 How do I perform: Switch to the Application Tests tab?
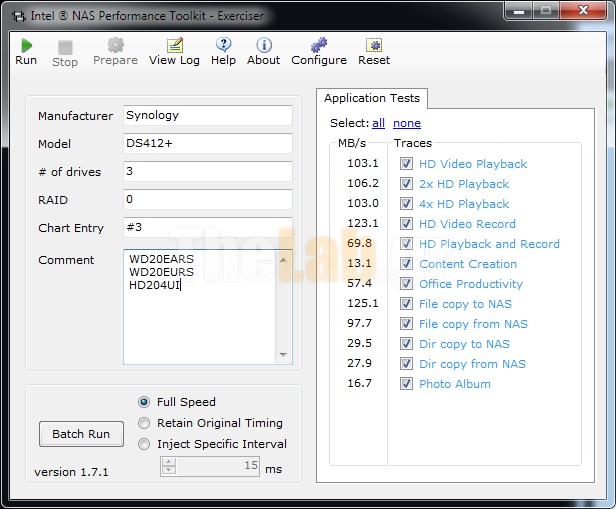[372, 98]
